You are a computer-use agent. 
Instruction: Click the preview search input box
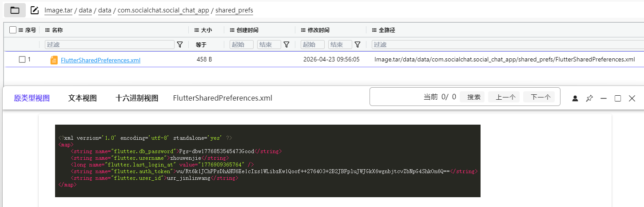pyautogui.click(x=395, y=97)
